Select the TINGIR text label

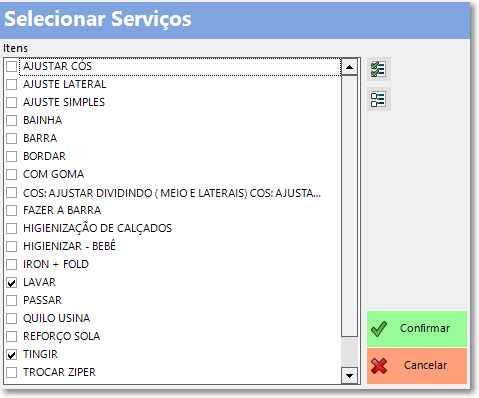click(40, 354)
